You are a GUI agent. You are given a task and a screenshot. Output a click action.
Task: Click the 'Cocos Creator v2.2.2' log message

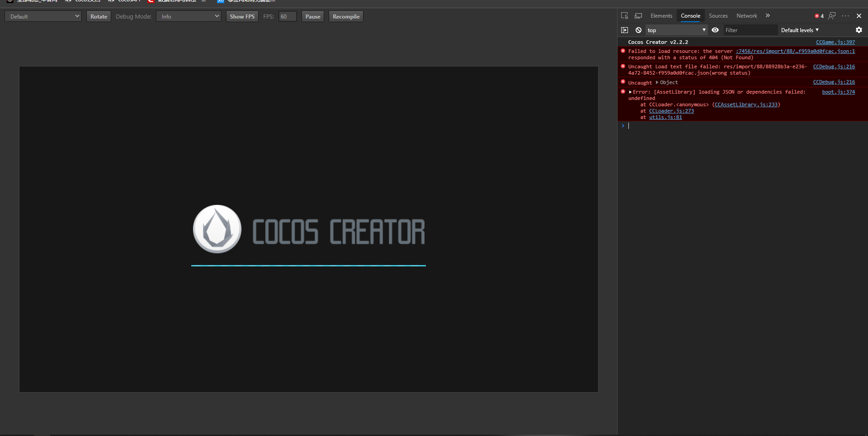click(658, 42)
